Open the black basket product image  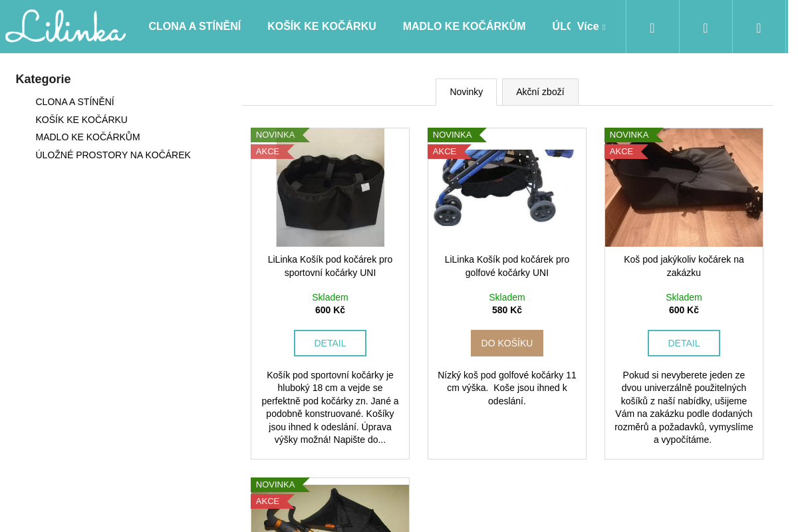click(x=330, y=188)
